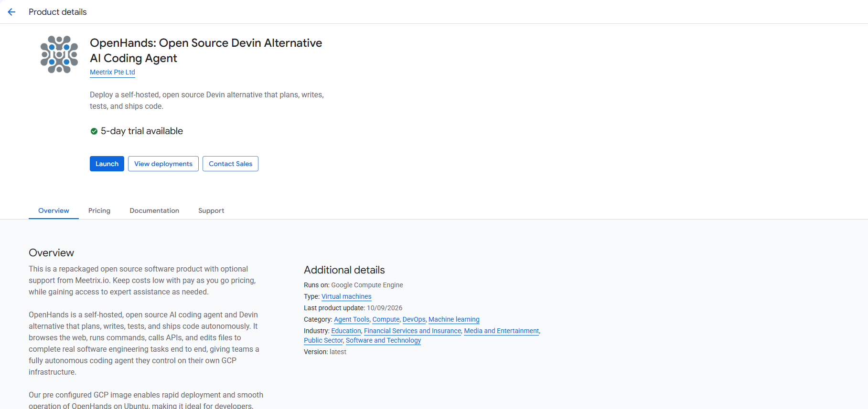Open the Meetrix Pte Ltd vendor link
This screenshot has height=409, width=868.
[112, 72]
